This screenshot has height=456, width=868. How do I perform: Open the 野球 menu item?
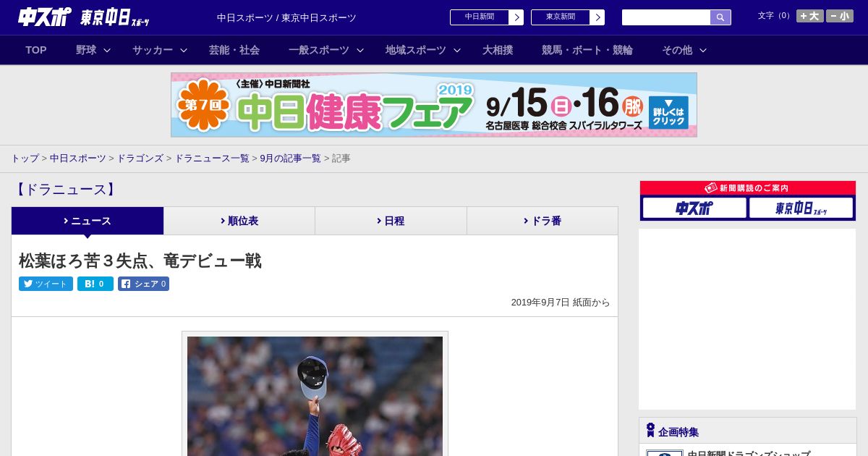[x=86, y=50]
